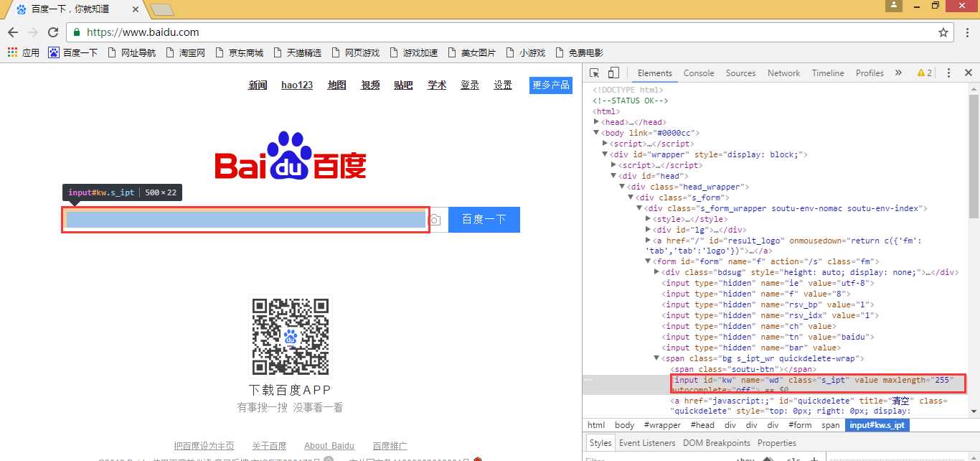Image resolution: width=980 pixels, height=461 pixels.
Task: Open the 学术 link
Action: coord(437,85)
